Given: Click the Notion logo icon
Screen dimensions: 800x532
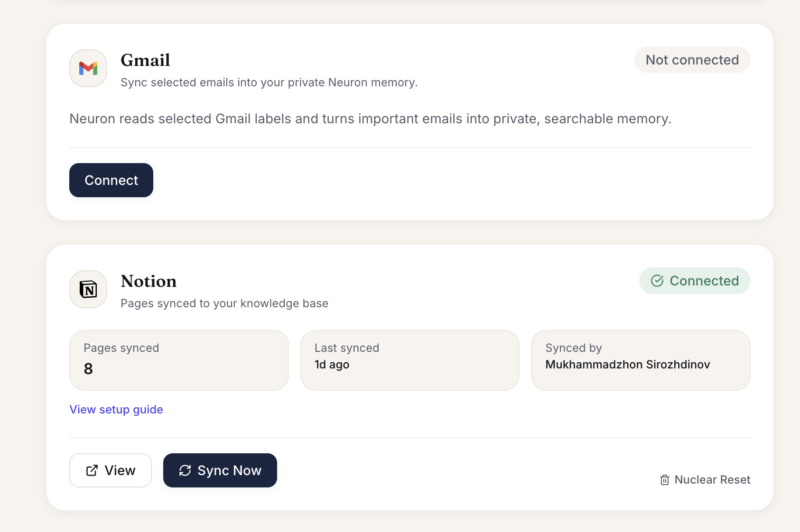Looking at the screenshot, I should coord(88,289).
